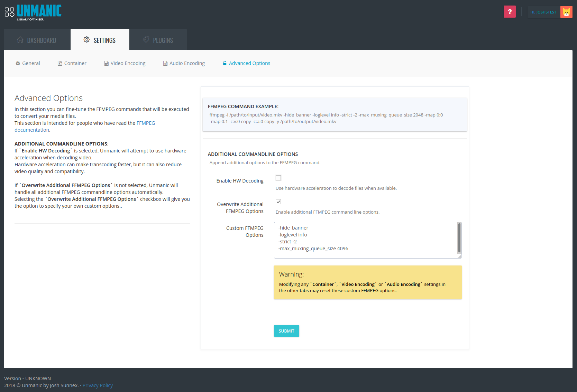Image resolution: width=577 pixels, height=392 pixels.
Task: Click the Dashboard home icon
Action: pyautogui.click(x=20, y=40)
